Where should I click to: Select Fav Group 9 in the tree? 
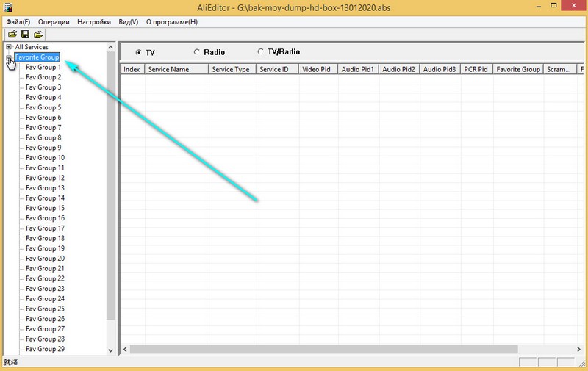click(43, 148)
